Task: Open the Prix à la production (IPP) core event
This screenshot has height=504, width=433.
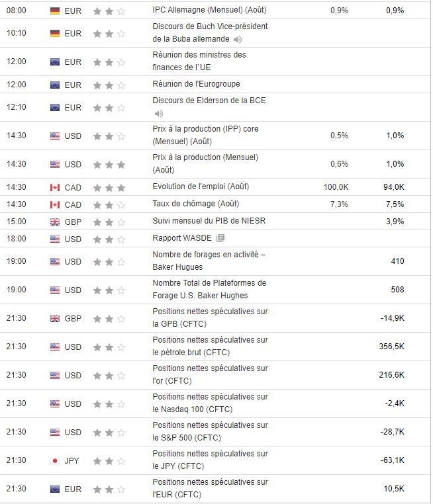Action: (205, 135)
